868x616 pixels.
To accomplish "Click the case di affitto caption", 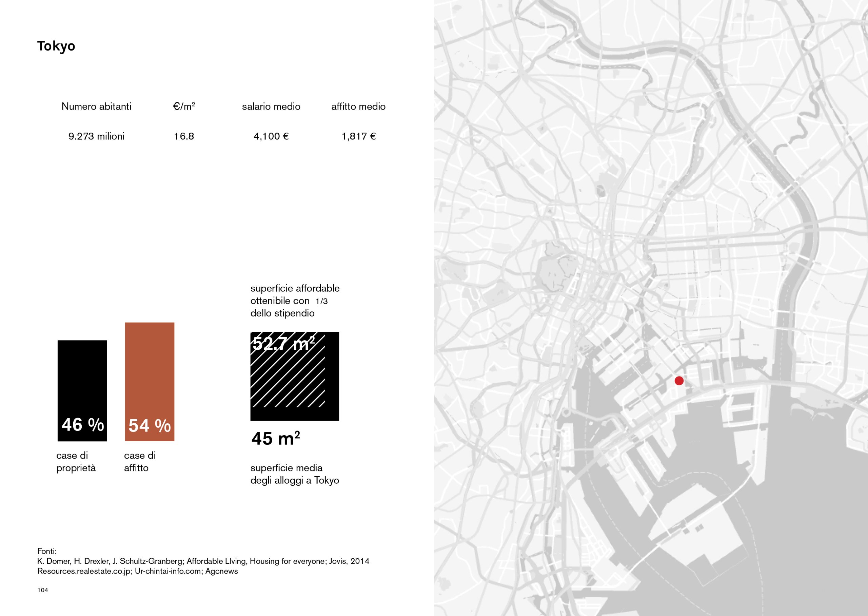I will pyautogui.click(x=140, y=462).
